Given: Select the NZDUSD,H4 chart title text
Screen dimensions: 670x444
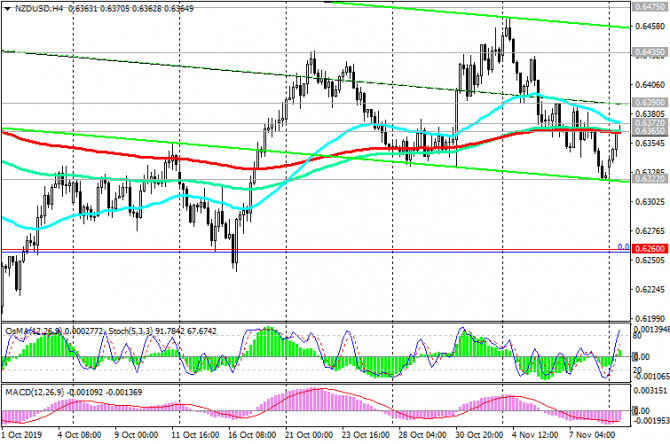Looking at the screenshot, I should [x=38, y=9].
